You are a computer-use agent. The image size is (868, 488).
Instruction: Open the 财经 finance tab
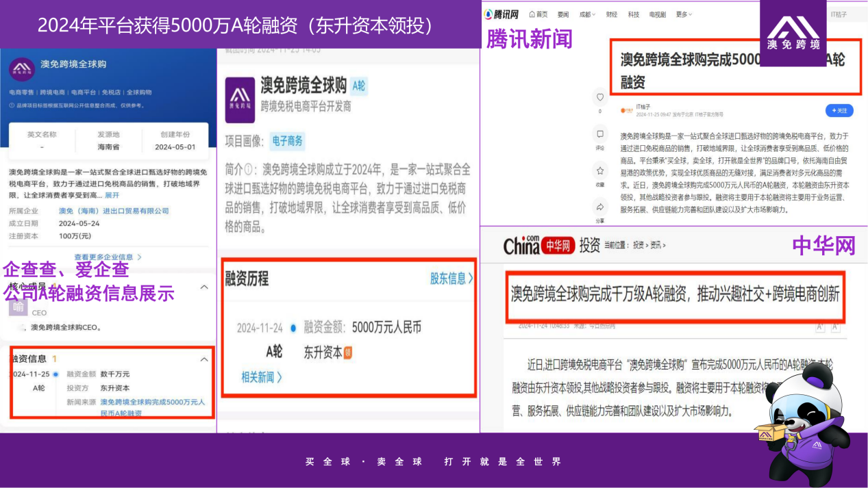(612, 14)
